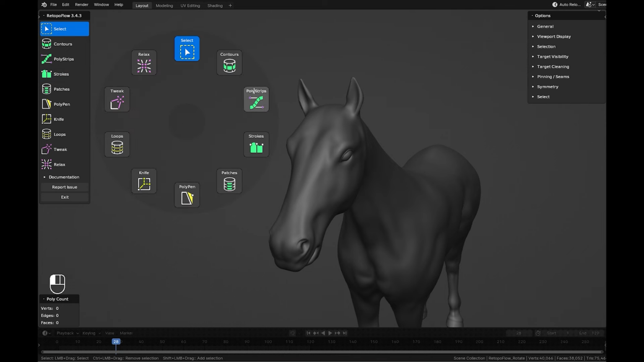Activate the Loops tool in the pie menu

[x=117, y=144]
